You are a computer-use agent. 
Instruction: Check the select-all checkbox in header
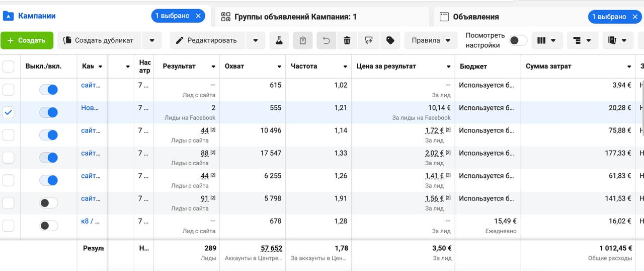9,66
